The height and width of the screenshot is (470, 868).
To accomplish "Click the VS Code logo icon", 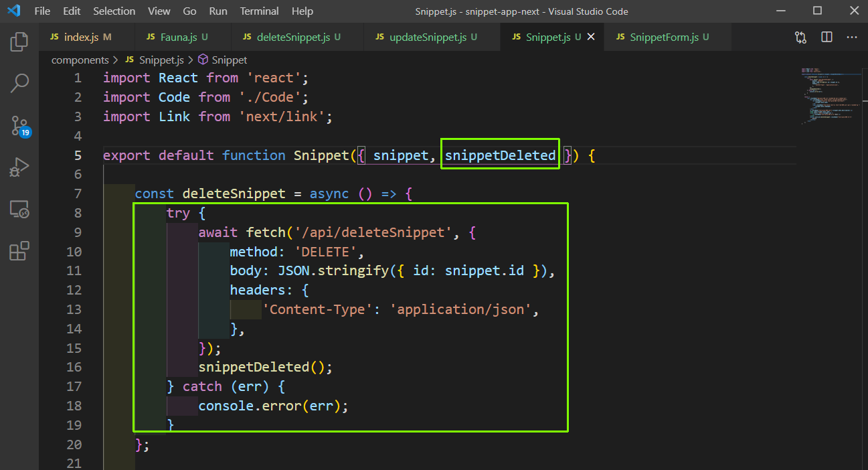I will click(13, 11).
